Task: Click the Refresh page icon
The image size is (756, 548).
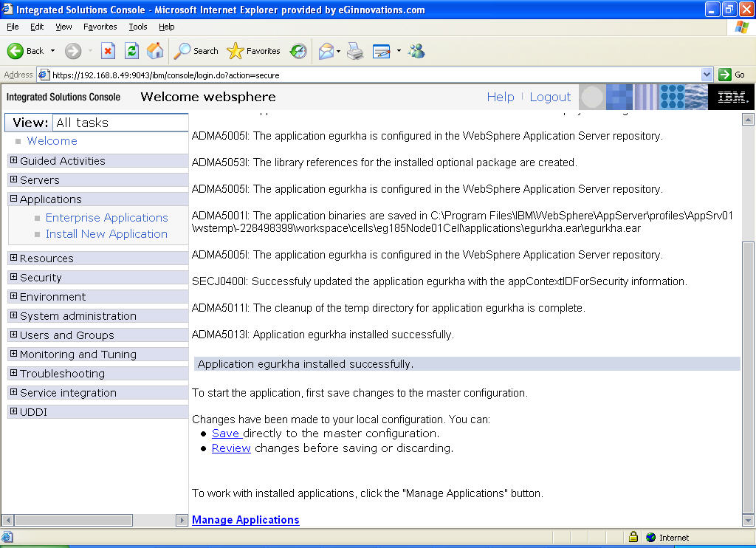Action: coord(131,51)
